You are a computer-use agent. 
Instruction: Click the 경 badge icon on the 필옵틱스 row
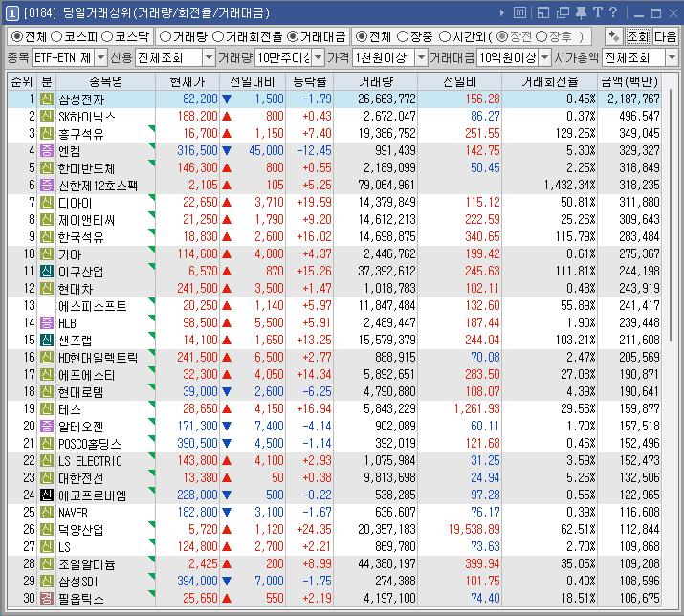point(47,598)
